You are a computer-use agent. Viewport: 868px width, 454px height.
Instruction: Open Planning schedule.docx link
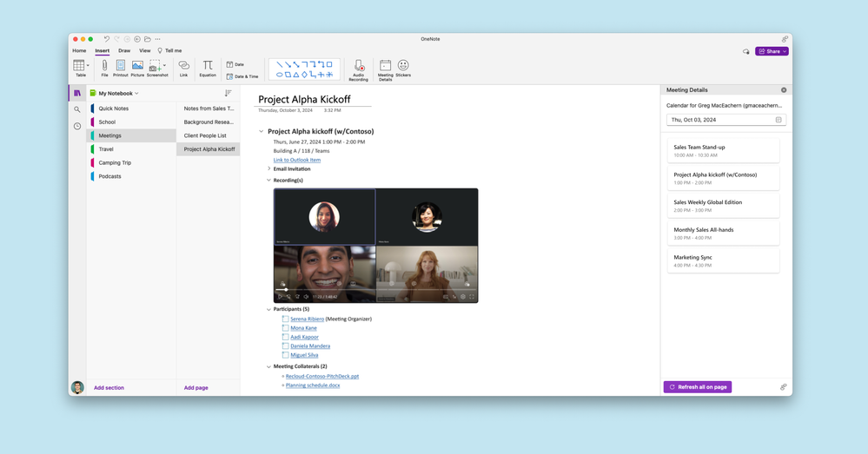313,385
